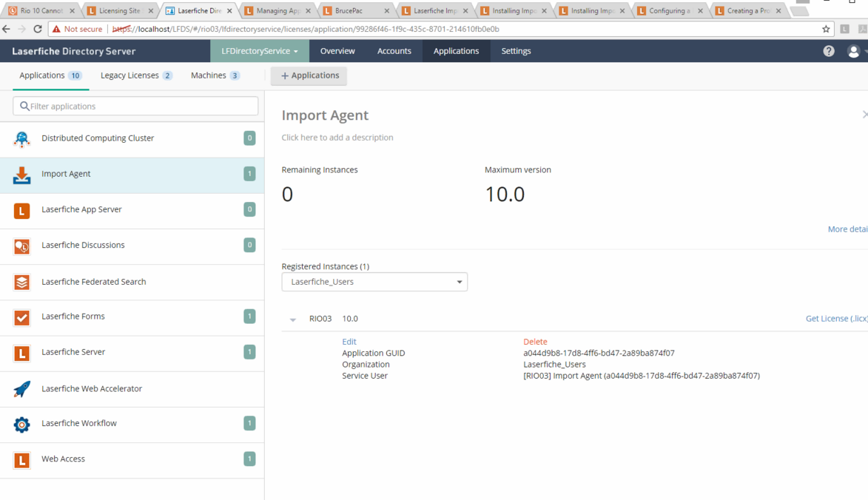Click the Not secure warning icon
This screenshot has height=500, width=868.
[x=56, y=29]
